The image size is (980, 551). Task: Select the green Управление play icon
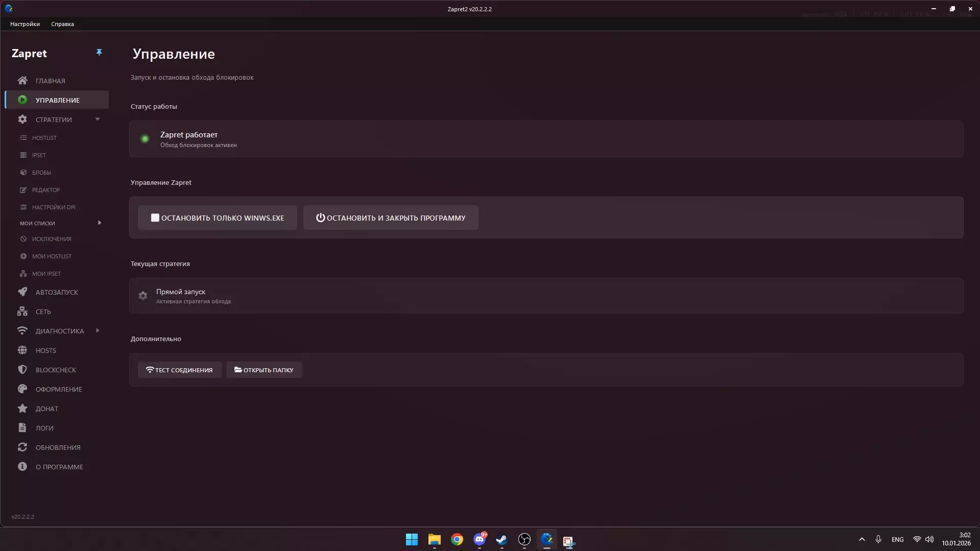point(22,100)
